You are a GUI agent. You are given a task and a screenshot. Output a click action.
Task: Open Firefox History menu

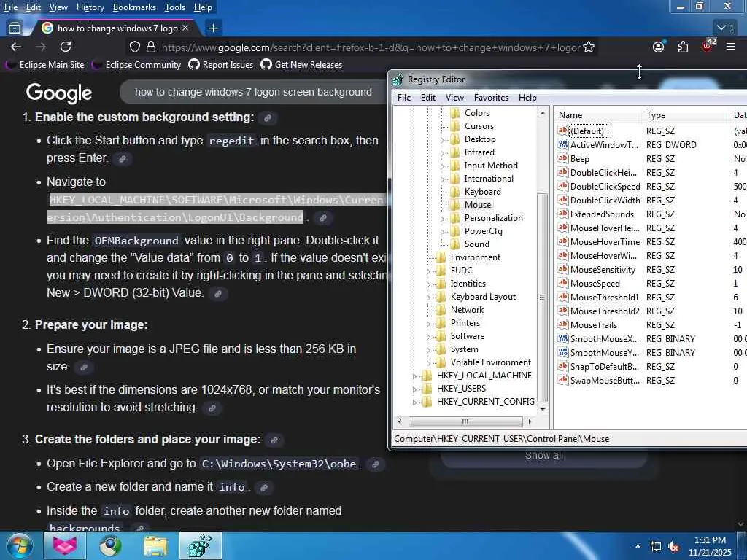(x=90, y=7)
